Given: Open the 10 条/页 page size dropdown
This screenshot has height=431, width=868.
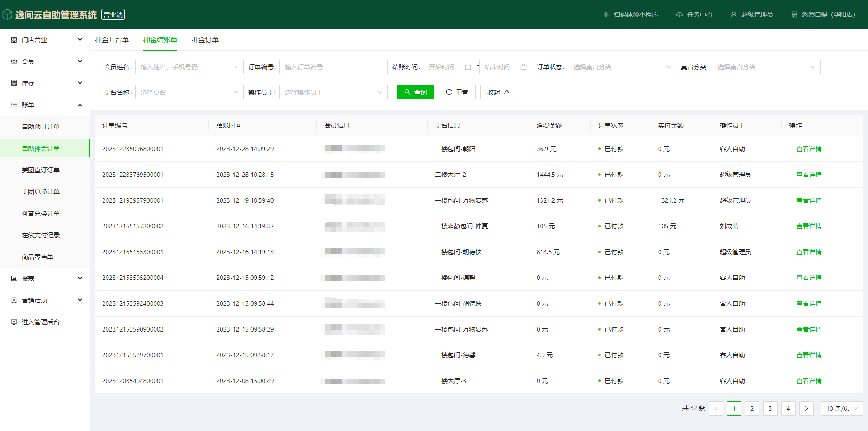Looking at the screenshot, I should pos(842,408).
